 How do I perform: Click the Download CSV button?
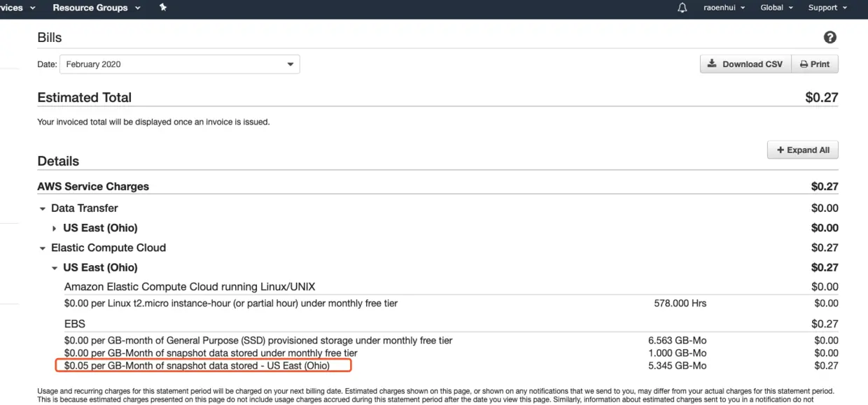coord(745,64)
